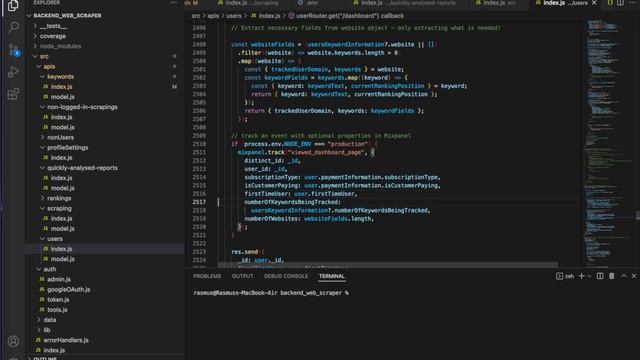The height and width of the screenshot is (360, 640).
Task: Click the terminal prompt line
Action: pyautogui.click(x=271, y=293)
